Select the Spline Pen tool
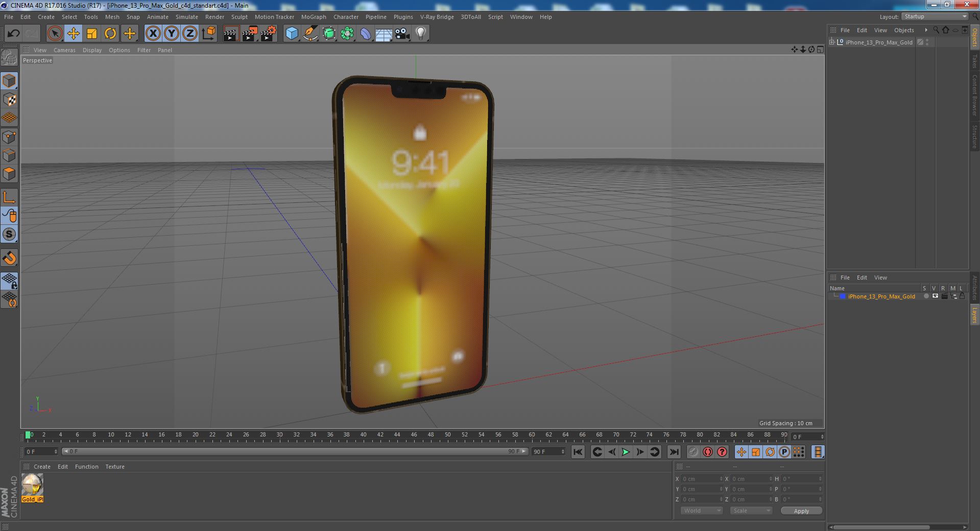 pyautogui.click(x=310, y=34)
